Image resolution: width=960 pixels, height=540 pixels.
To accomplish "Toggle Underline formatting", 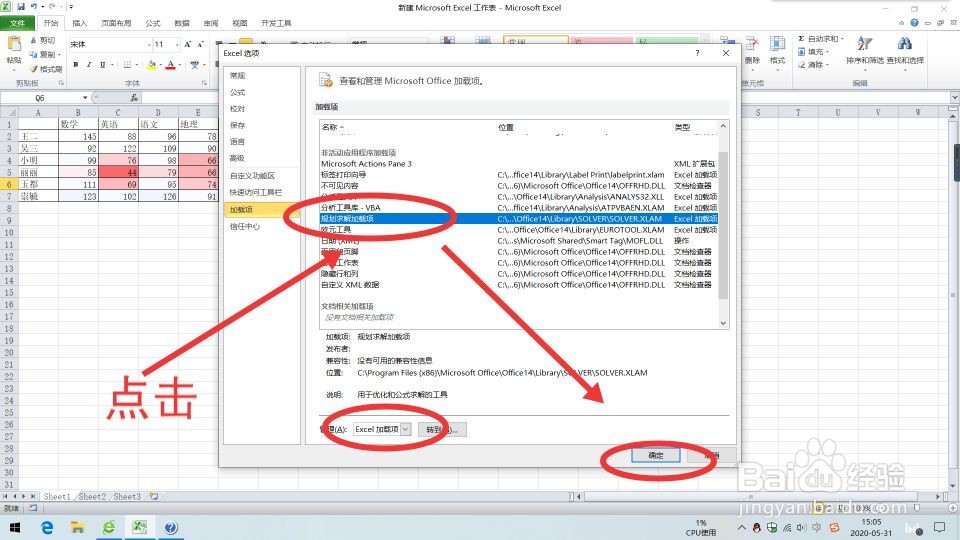I will point(102,64).
